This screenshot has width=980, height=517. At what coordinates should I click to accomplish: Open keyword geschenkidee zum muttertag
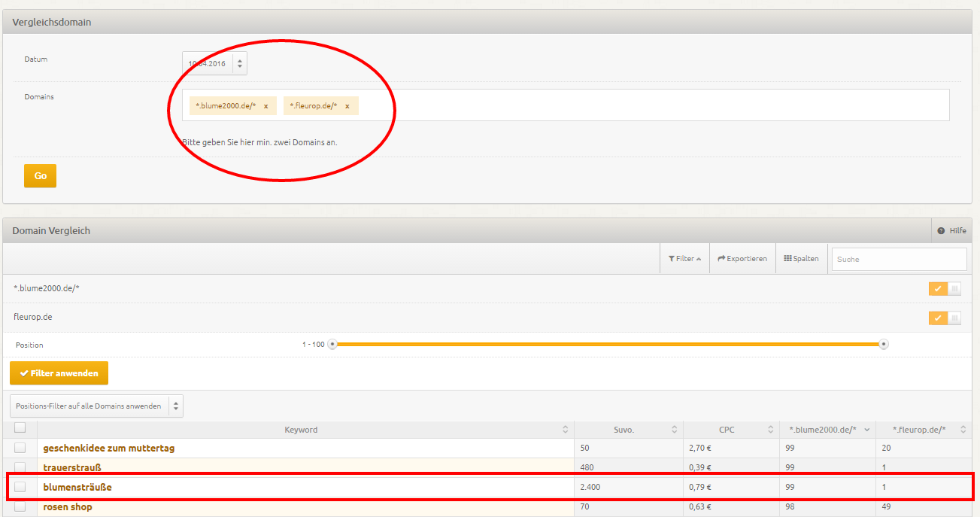point(109,448)
